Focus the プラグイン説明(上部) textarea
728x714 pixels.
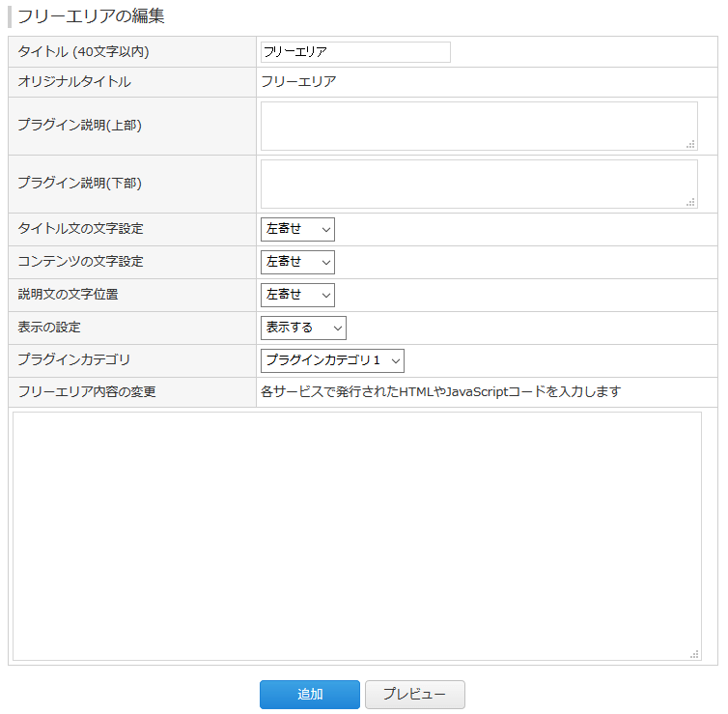[x=479, y=126]
